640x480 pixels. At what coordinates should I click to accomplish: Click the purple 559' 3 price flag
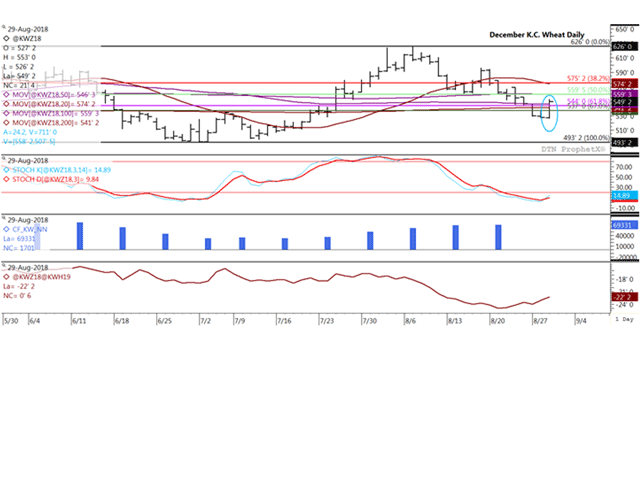[624, 94]
